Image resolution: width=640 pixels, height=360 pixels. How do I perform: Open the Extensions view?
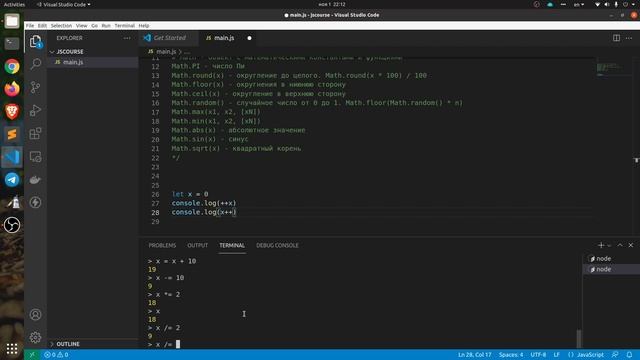36,133
